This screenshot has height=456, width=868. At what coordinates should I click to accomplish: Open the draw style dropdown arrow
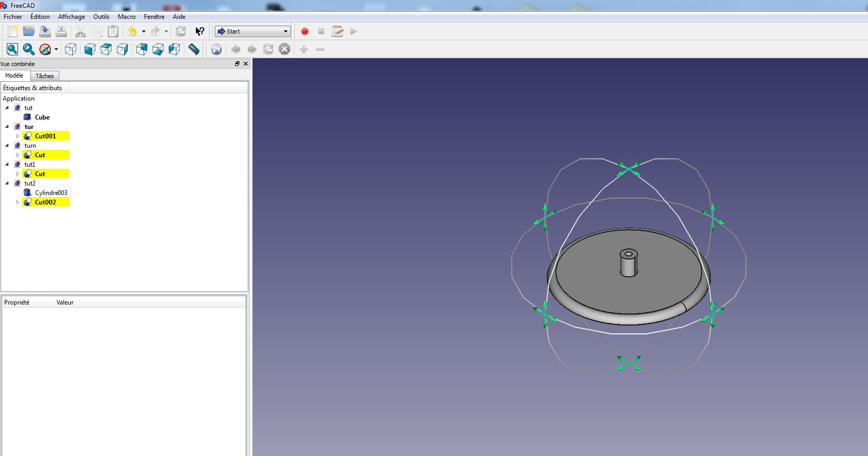(56, 50)
